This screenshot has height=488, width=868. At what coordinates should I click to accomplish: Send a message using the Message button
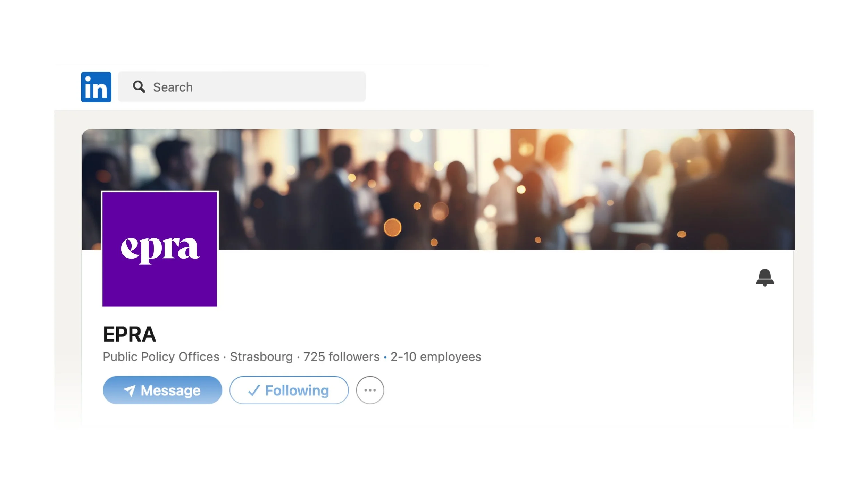(x=162, y=390)
